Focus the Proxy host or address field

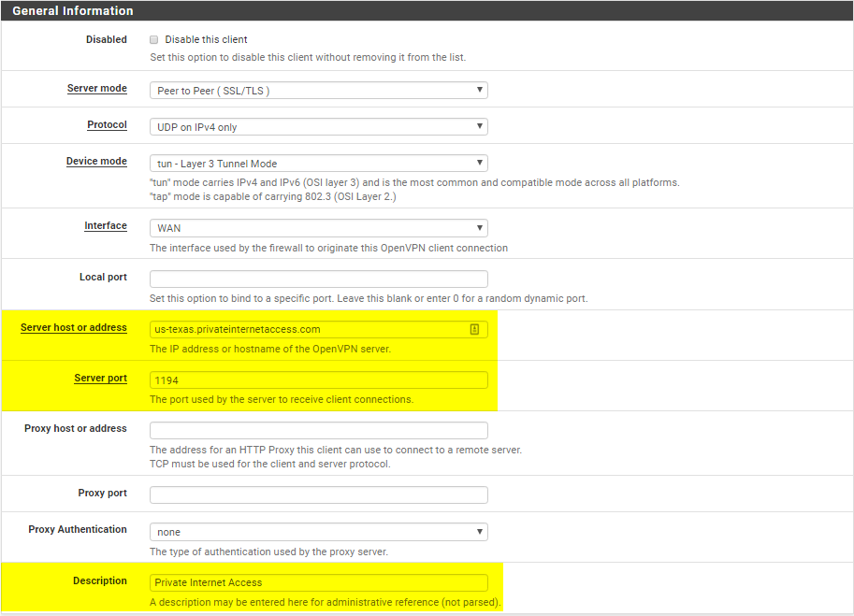(x=319, y=430)
